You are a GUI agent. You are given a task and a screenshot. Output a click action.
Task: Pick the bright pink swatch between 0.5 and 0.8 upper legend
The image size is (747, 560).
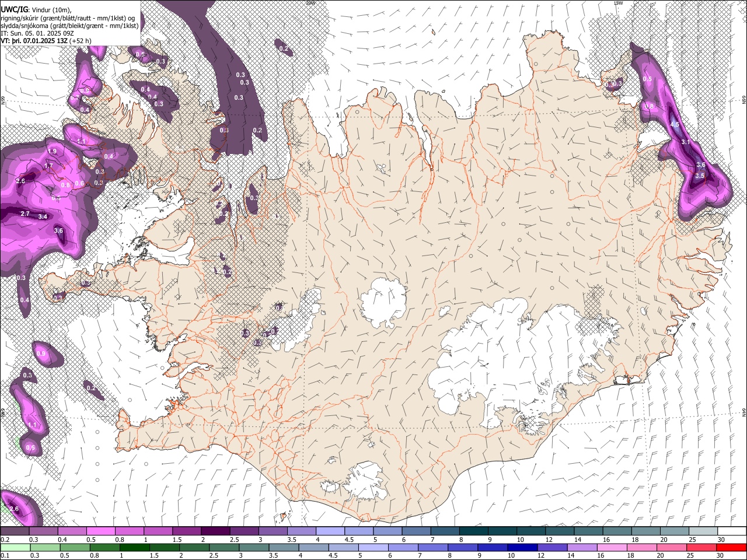click(x=101, y=531)
